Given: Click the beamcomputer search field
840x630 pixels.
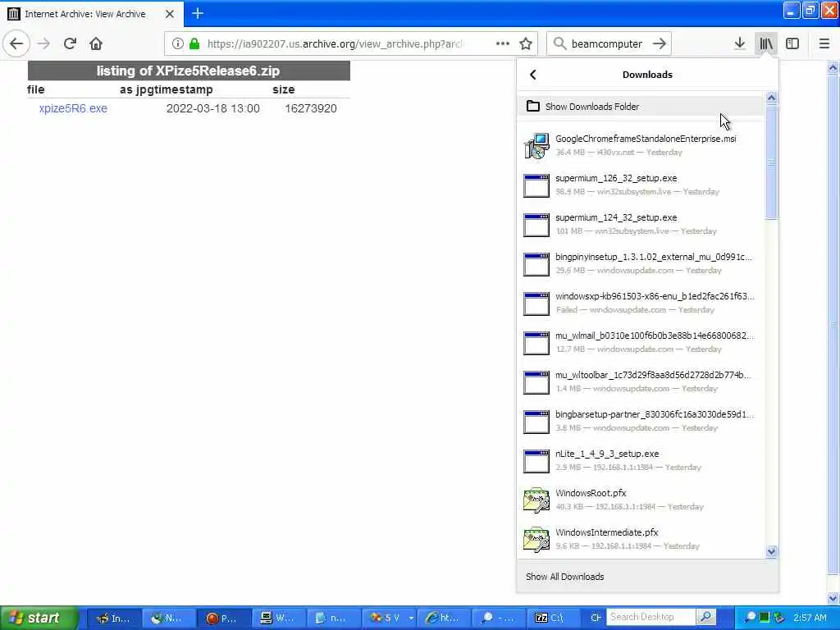Looking at the screenshot, I should pyautogui.click(x=606, y=43).
